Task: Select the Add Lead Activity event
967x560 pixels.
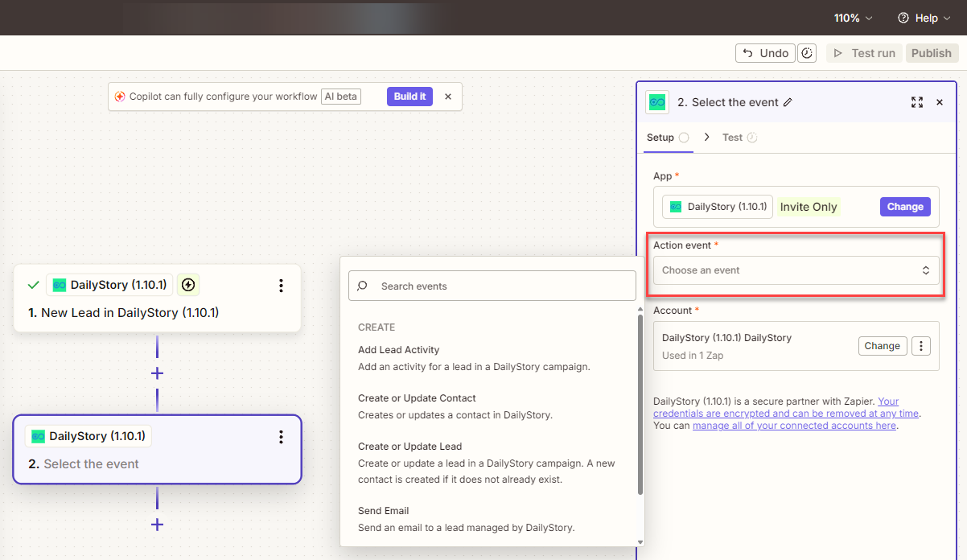Action: 398,350
